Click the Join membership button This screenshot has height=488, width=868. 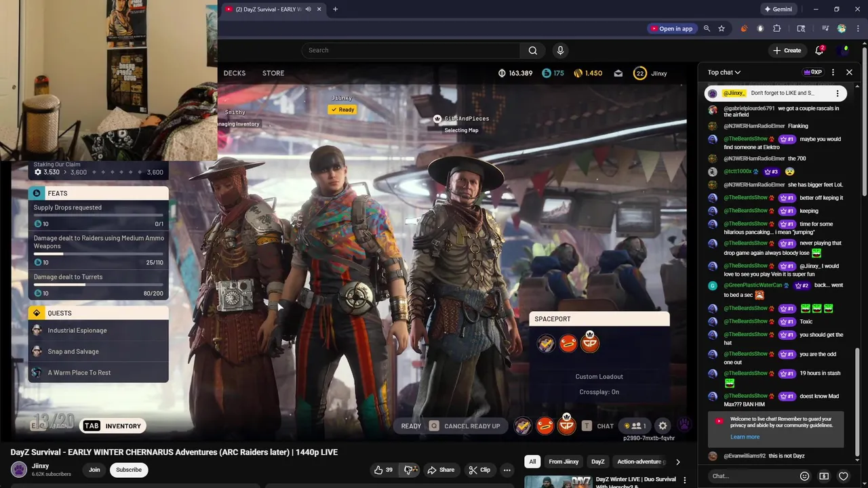tap(94, 470)
